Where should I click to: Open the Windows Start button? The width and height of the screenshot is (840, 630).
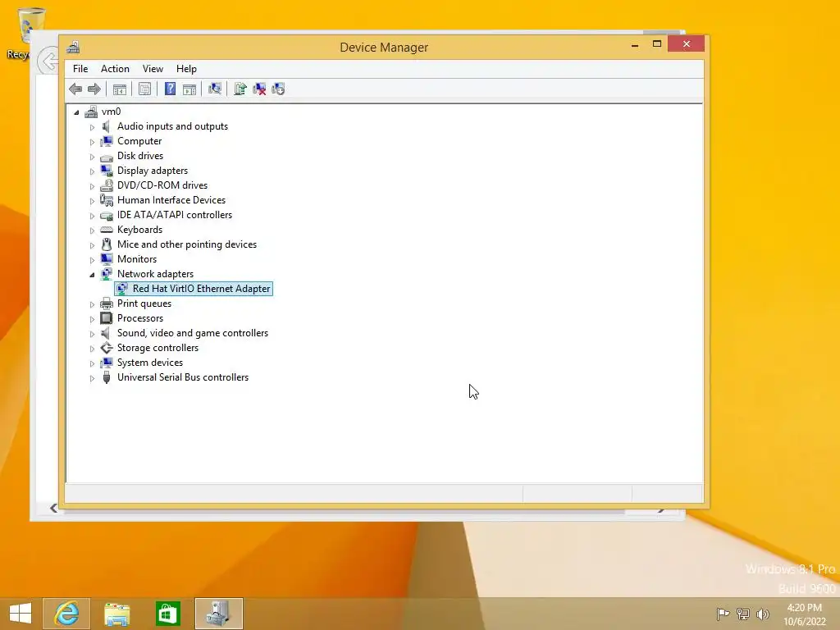(x=21, y=614)
